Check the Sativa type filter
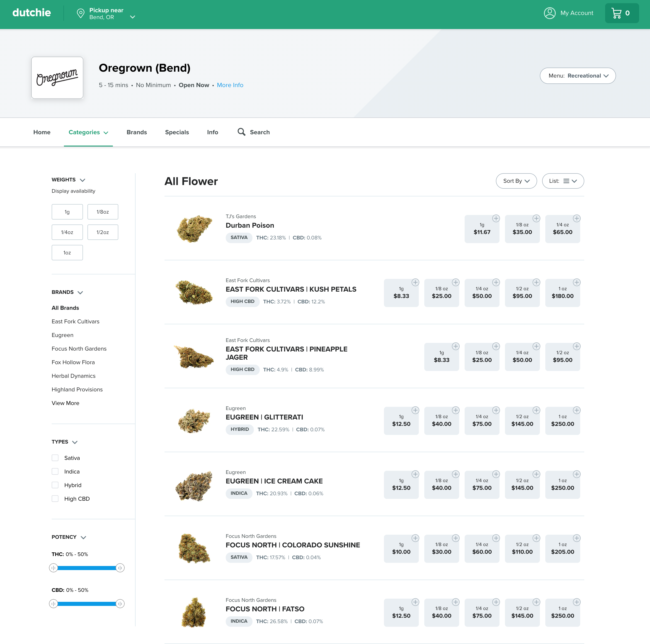This screenshot has width=650, height=644. click(x=55, y=458)
